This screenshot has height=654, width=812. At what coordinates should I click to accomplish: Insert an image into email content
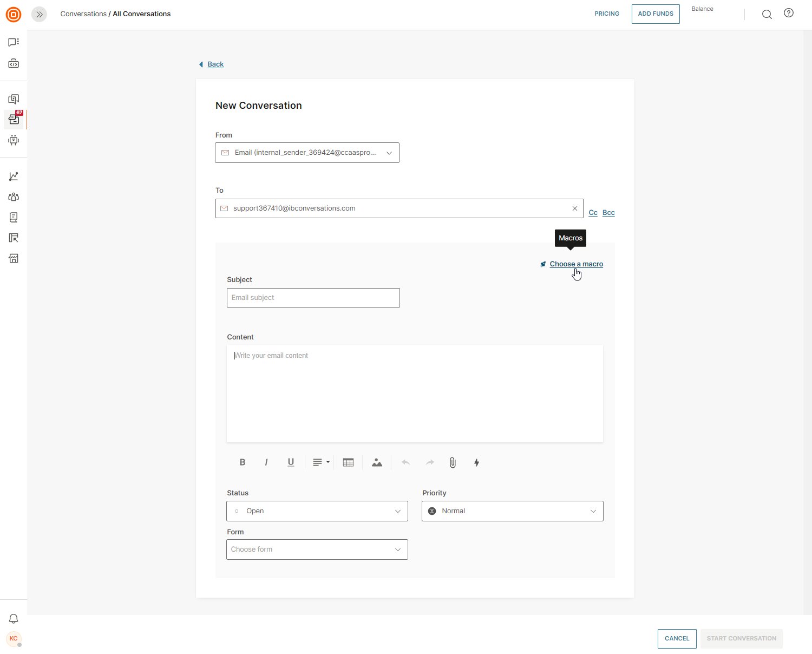(x=377, y=462)
